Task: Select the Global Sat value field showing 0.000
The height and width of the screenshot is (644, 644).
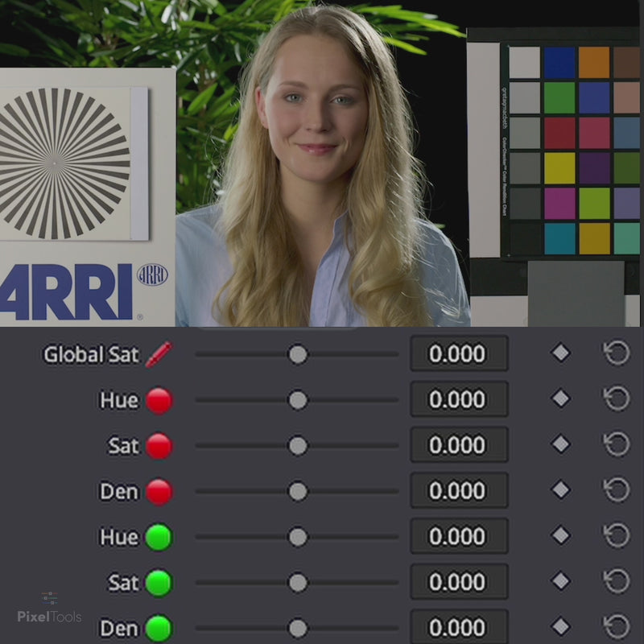Action: click(459, 353)
